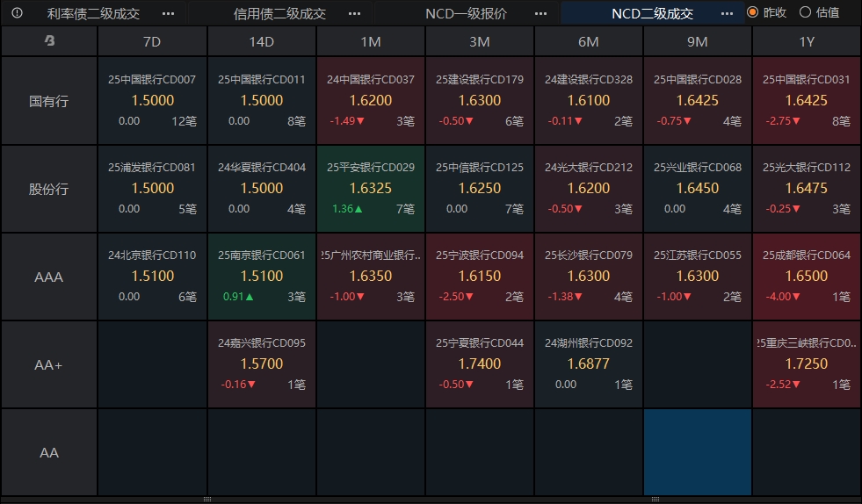The height and width of the screenshot is (504, 862).
Task: Click the 1M column header
Action: pos(371,41)
